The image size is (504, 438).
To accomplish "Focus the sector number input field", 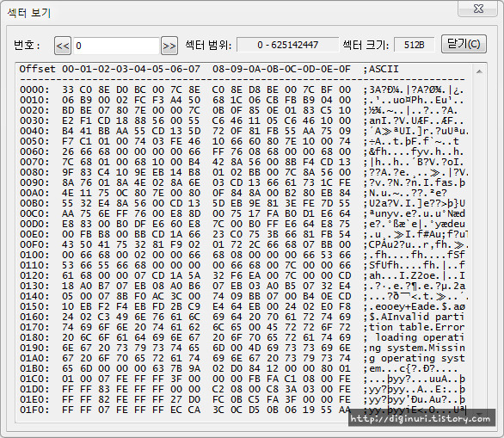I will pyautogui.click(x=116, y=46).
